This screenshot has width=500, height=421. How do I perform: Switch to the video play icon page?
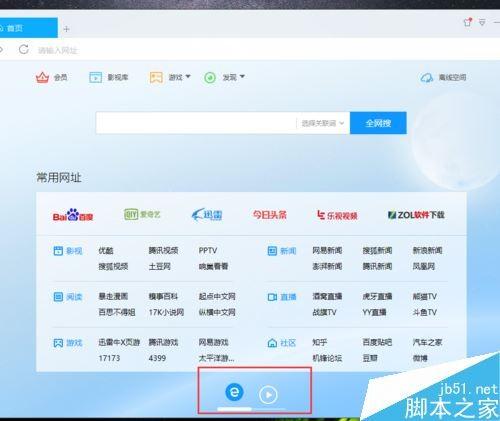[x=268, y=395]
